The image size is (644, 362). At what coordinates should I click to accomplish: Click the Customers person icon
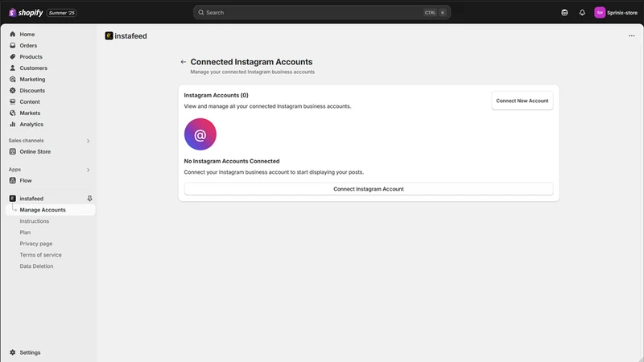pyautogui.click(x=13, y=68)
